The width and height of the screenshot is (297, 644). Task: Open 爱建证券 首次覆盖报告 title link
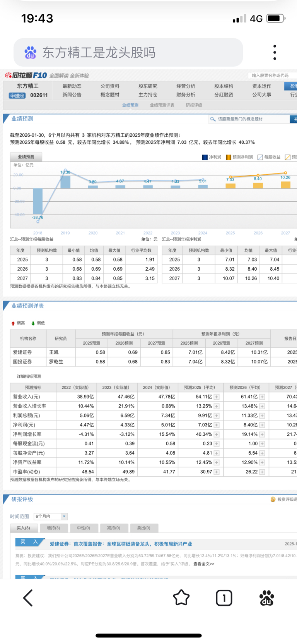pyautogui.click(x=121, y=544)
